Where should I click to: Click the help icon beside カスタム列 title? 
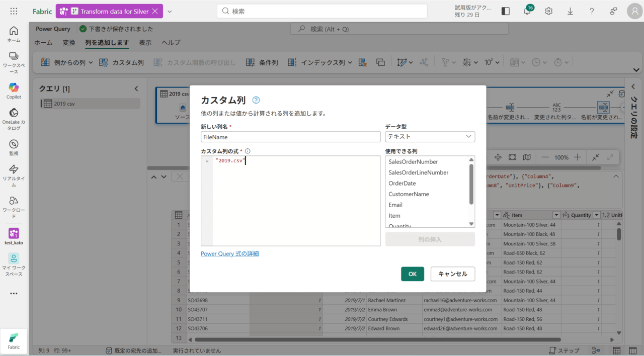click(x=256, y=100)
